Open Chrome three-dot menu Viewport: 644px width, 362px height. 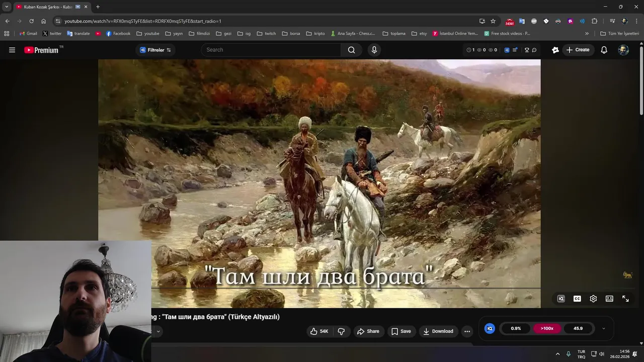(637, 21)
